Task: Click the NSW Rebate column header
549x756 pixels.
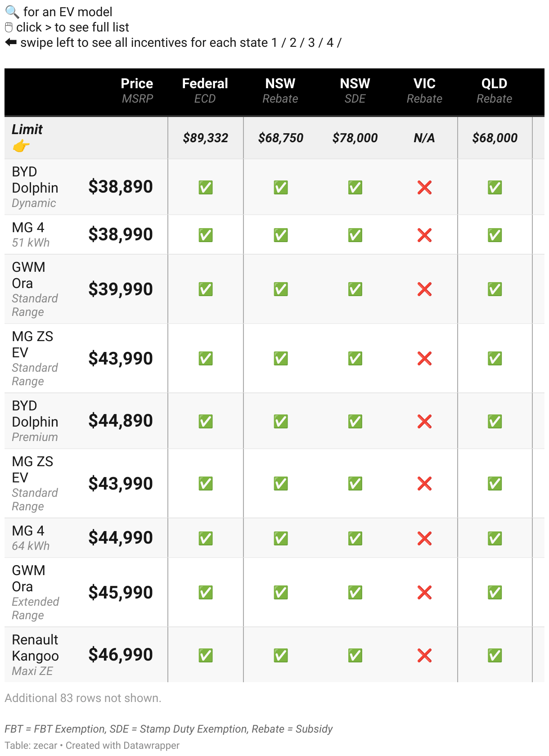Action: [x=280, y=90]
